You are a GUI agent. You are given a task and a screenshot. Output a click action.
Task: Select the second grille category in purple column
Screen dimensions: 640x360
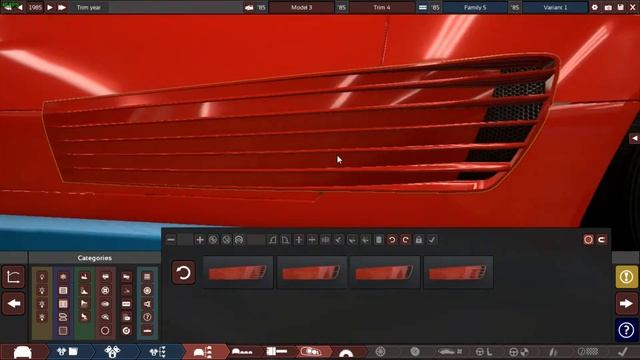[63, 291]
